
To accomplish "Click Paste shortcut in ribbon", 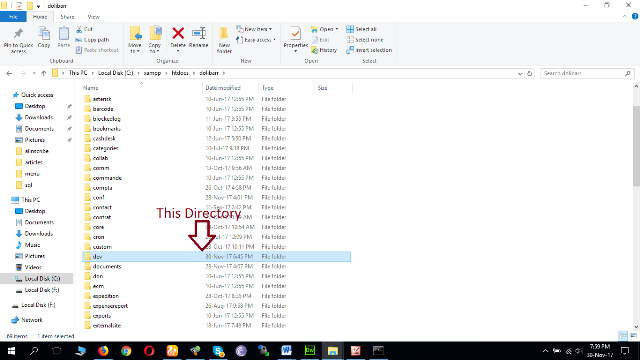I will tap(97, 50).
